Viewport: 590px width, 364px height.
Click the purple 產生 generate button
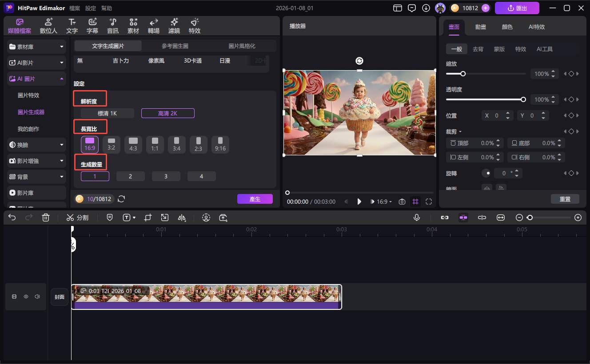tap(255, 199)
